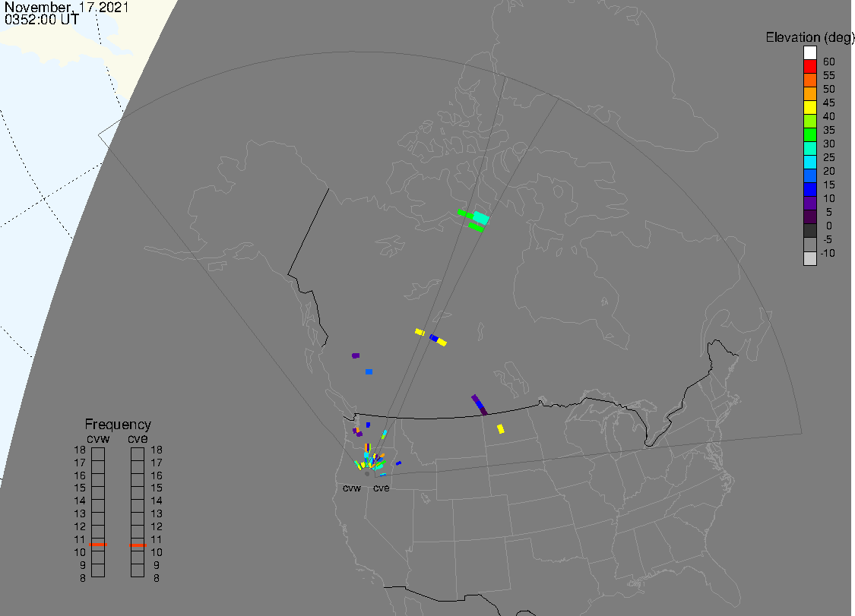Click the 'cvw' station label on map

click(352, 488)
